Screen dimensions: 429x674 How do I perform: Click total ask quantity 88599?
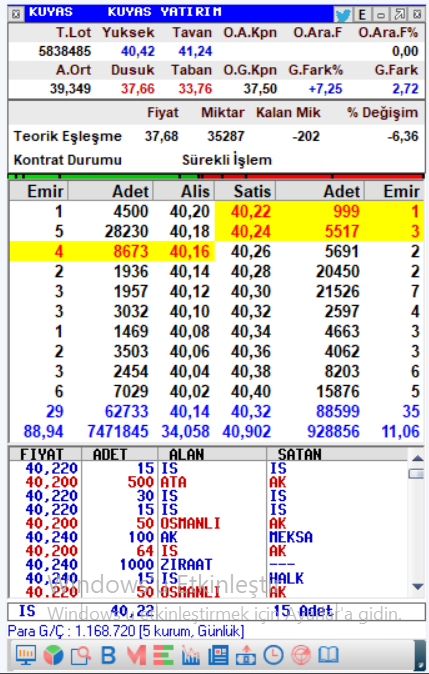(337, 411)
